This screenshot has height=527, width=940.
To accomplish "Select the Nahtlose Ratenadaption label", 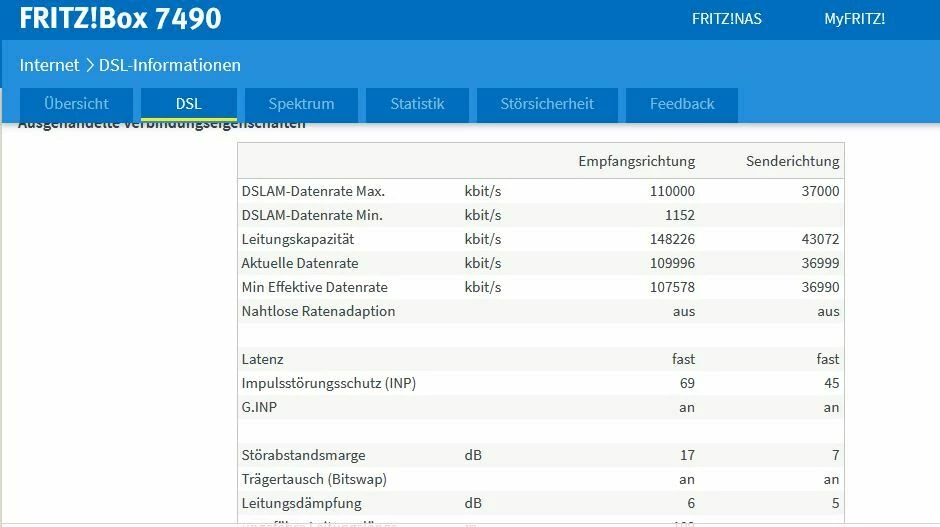I will click(x=318, y=311).
